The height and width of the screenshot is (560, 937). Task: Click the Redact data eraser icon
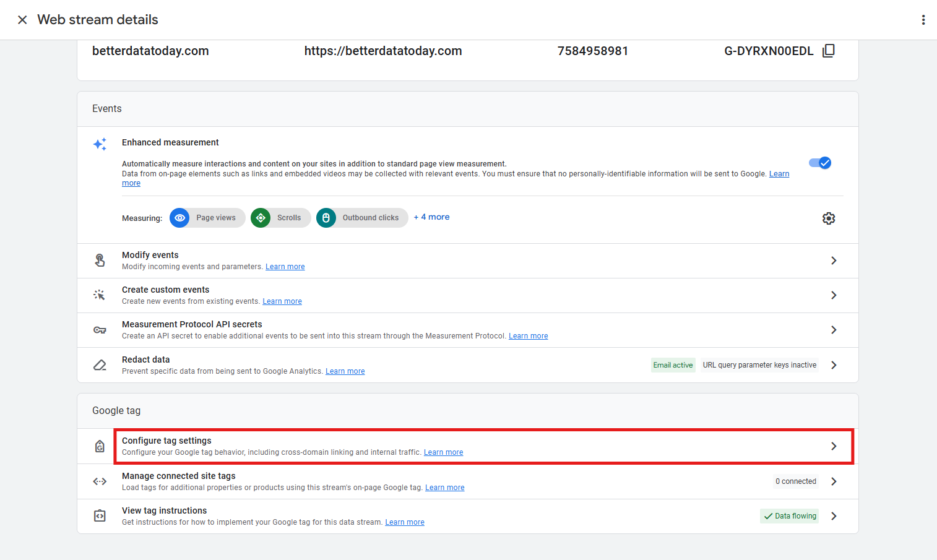100,365
